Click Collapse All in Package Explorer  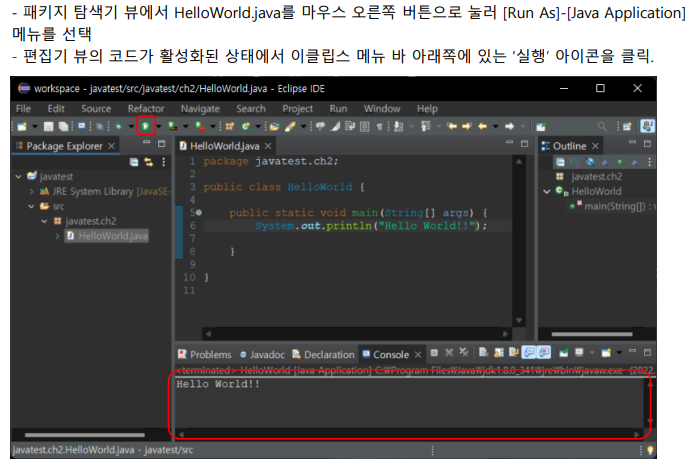134,162
